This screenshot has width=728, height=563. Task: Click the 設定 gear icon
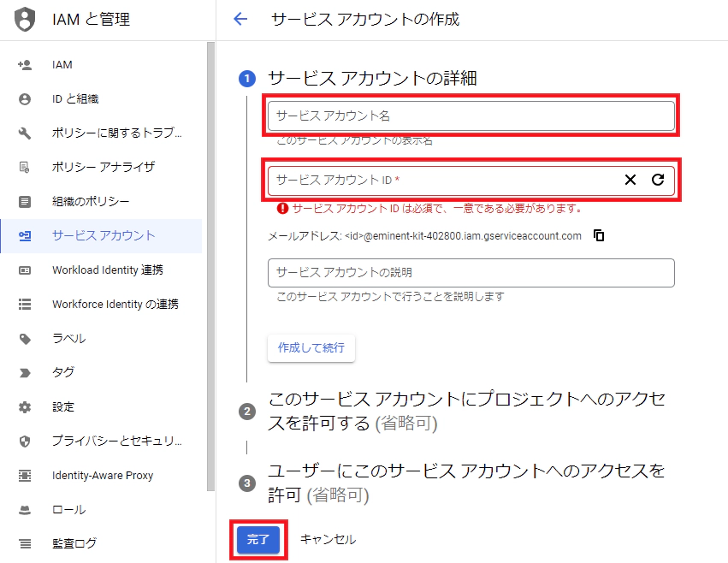coord(25,407)
